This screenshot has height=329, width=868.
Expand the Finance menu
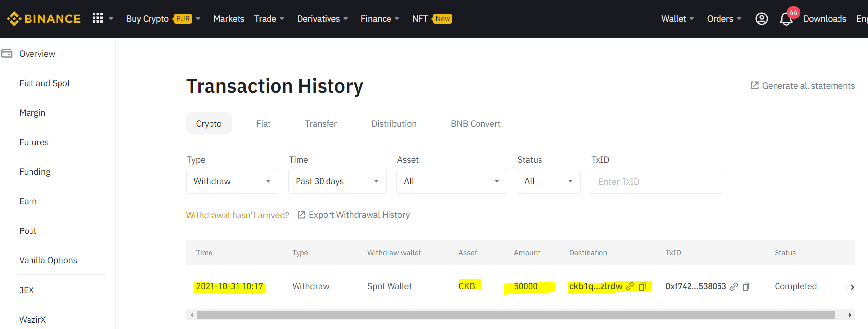tap(380, 19)
